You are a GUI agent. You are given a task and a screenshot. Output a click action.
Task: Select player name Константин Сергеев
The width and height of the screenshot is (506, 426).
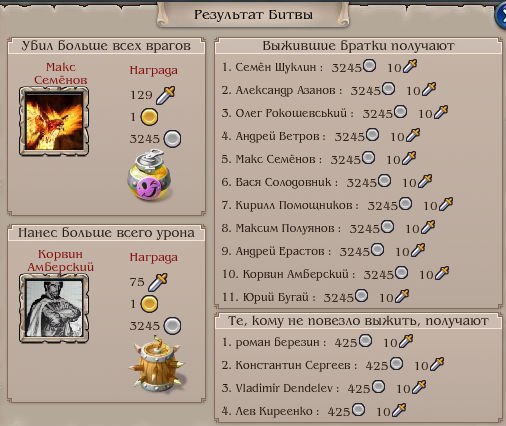pos(293,365)
